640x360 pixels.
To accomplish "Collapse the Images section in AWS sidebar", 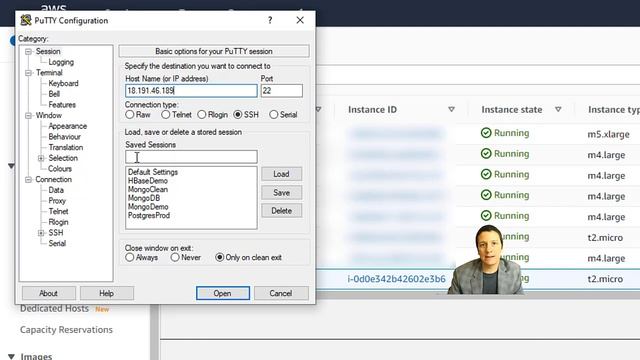I will click(11, 356).
